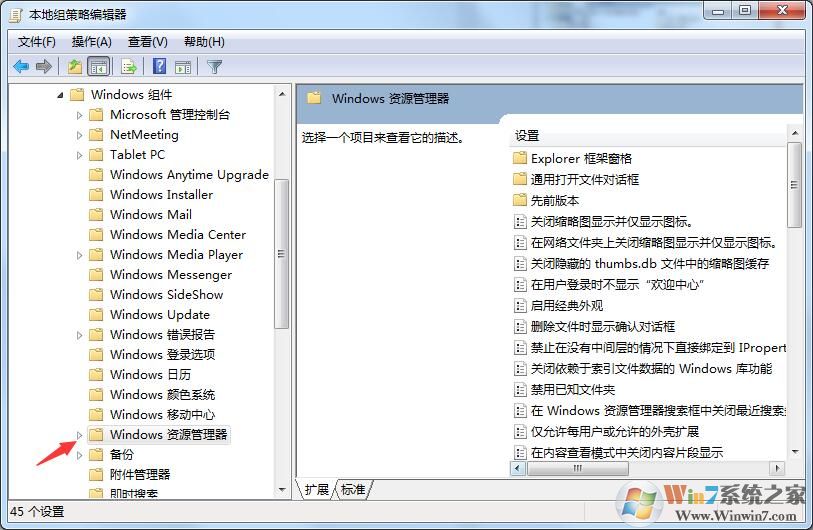Select Windows Media Center in tree
Viewport: 813px width, 530px height.
[x=178, y=234]
